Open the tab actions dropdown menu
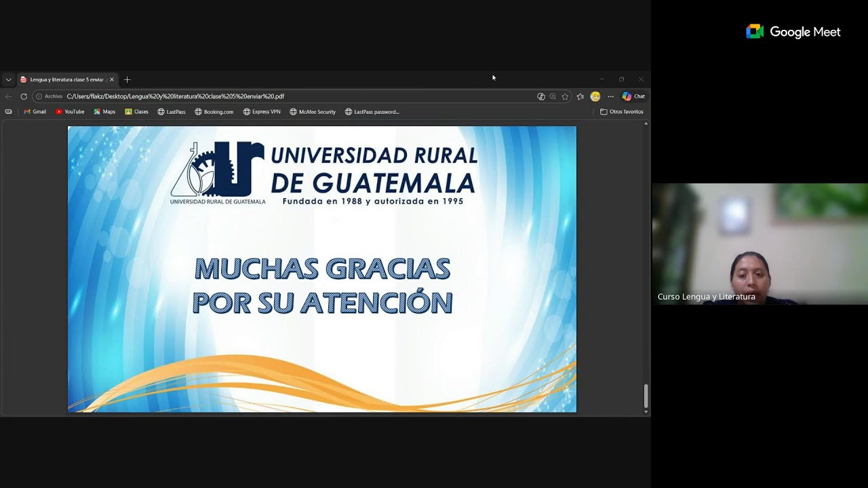The height and width of the screenshot is (488, 868). click(8, 79)
